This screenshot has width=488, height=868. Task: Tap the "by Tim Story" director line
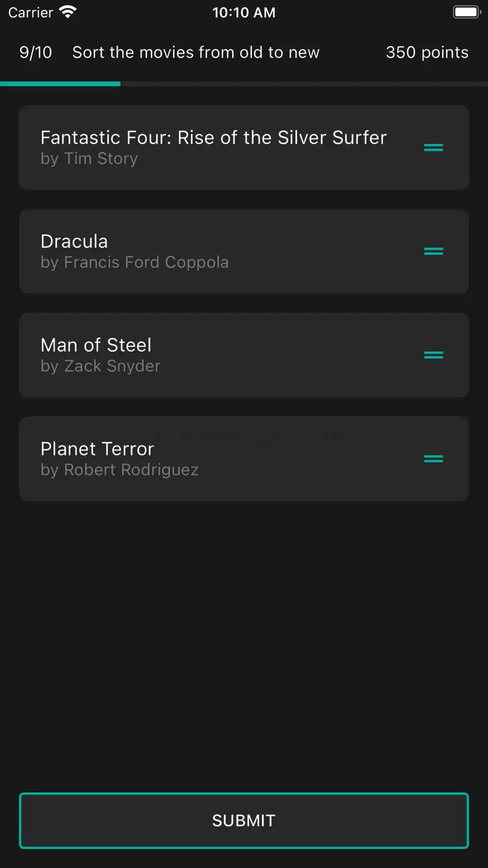tap(89, 159)
